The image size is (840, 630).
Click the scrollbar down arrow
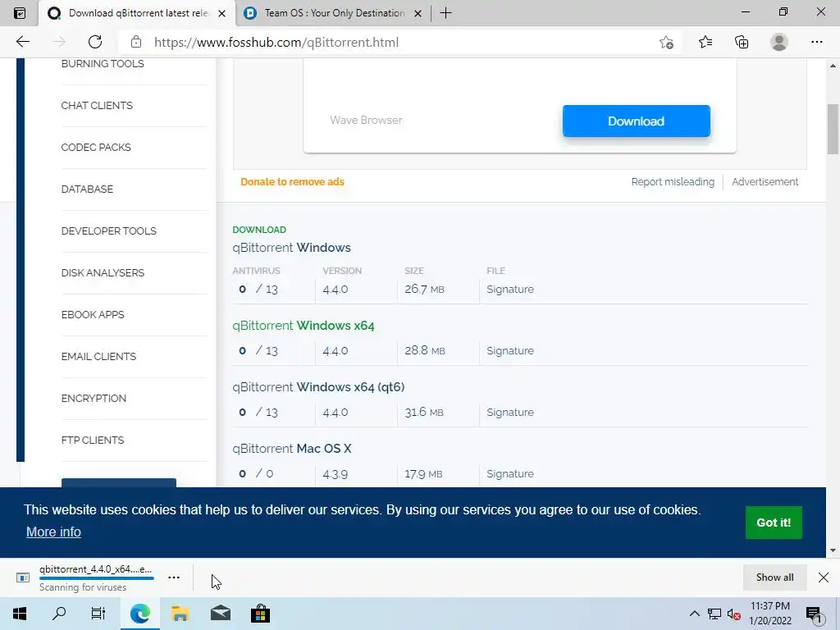(x=833, y=550)
